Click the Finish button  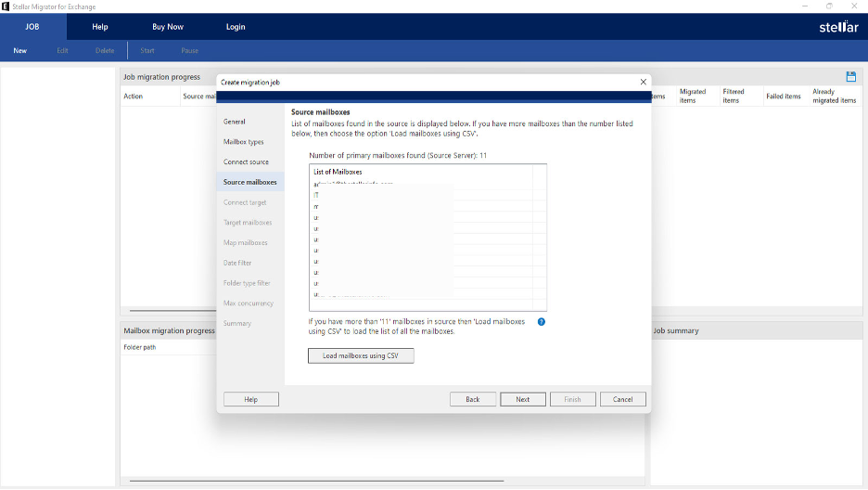point(572,399)
